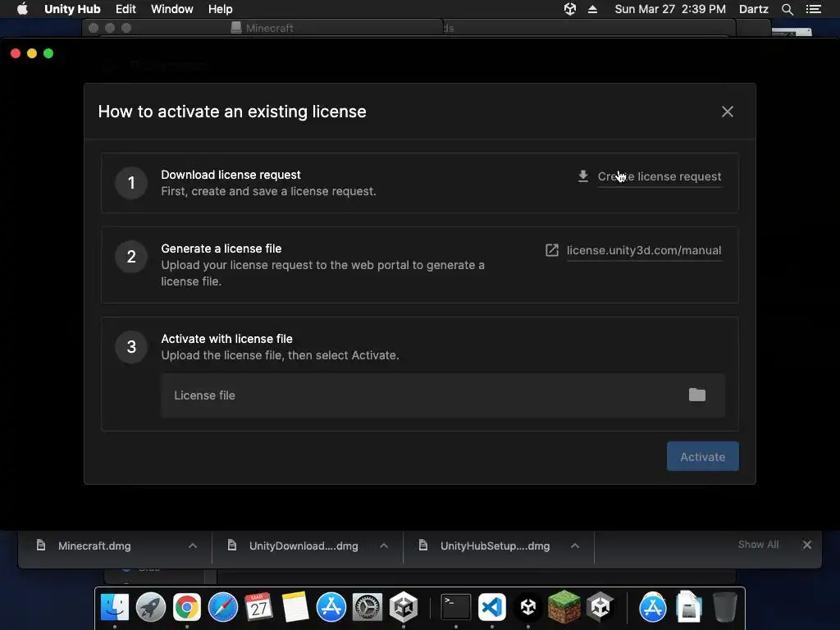This screenshot has width=840, height=630.
Task: Open Terminal from the Dock
Action: coord(456,607)
